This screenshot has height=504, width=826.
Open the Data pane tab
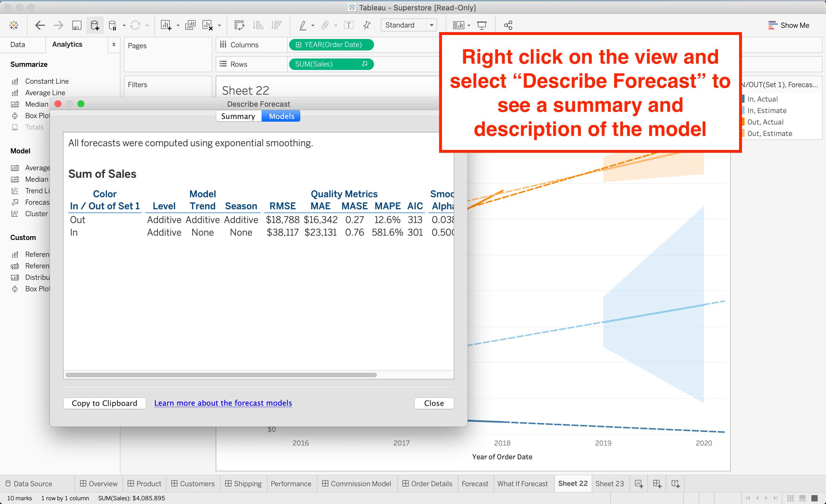(18, 44)
